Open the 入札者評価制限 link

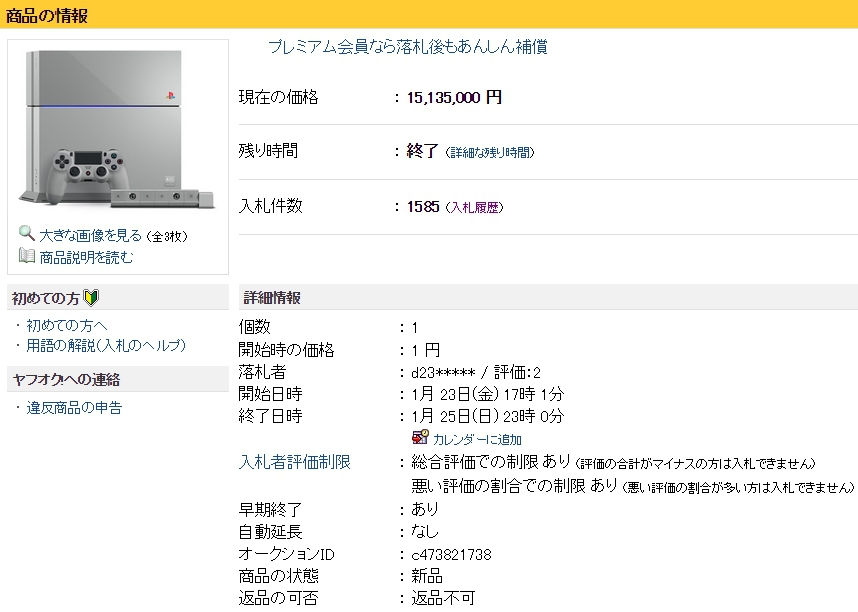click(x=294, y=462)
